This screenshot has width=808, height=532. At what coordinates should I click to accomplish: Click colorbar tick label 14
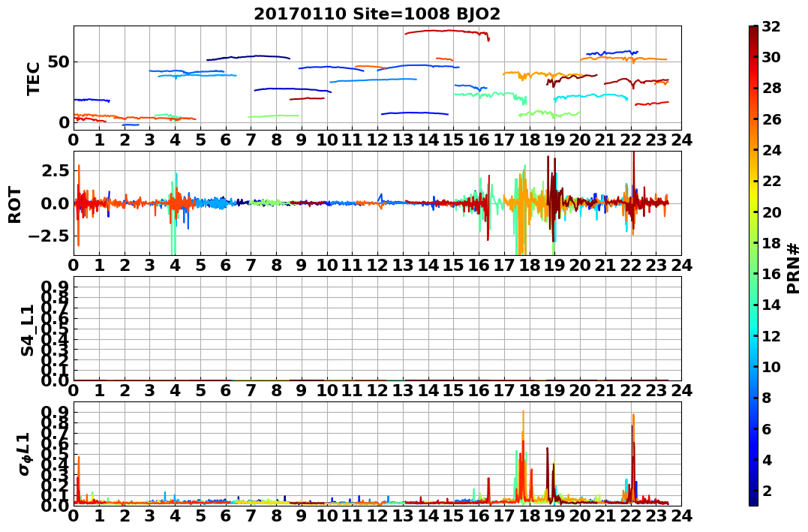pos(771,305)
